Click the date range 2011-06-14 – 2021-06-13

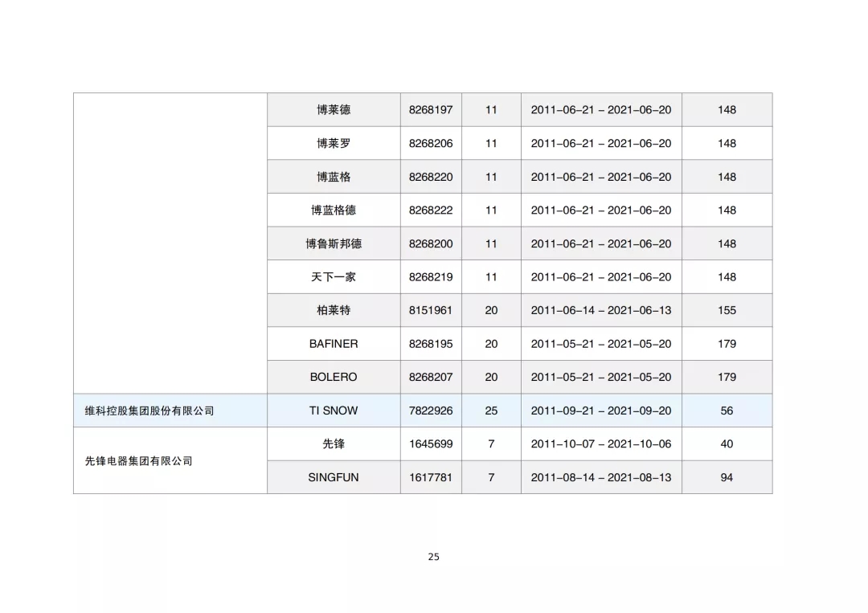pos(601,310)
